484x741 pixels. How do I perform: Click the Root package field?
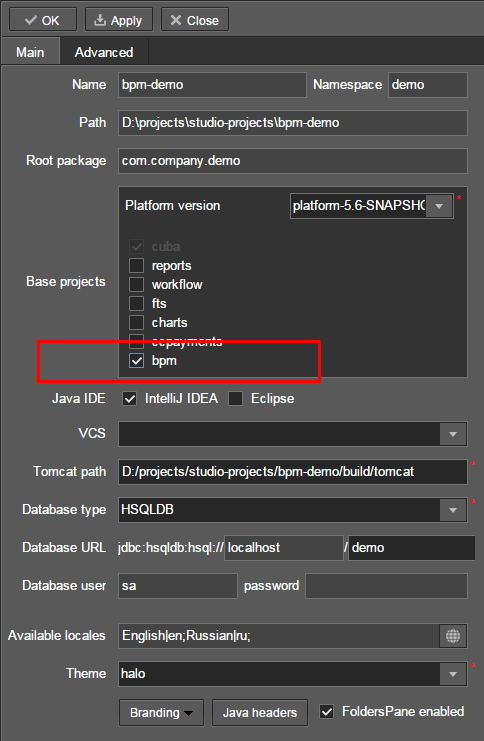click(293, 161)
